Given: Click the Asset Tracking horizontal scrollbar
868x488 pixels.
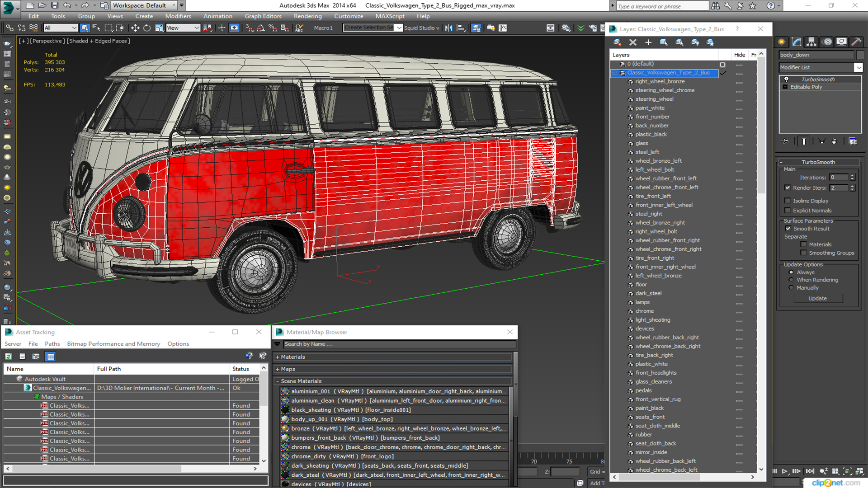Looking at the screenshot, I should tap(131, 469).
